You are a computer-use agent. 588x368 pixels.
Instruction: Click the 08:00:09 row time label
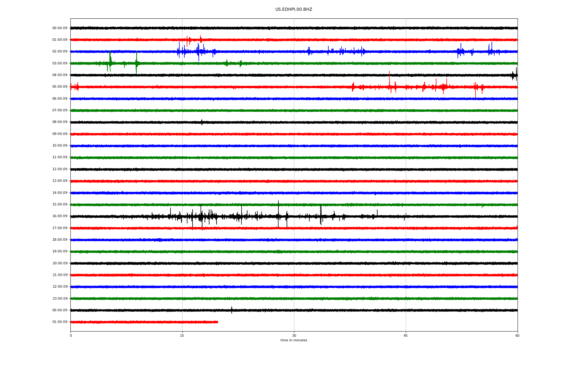click(60, 122)
